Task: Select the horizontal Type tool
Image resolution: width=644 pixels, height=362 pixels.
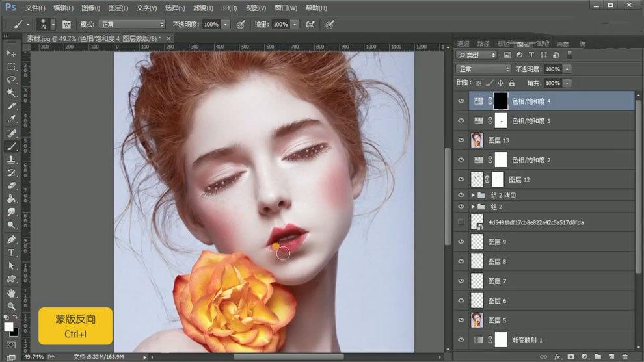Action: click(11, 252)
